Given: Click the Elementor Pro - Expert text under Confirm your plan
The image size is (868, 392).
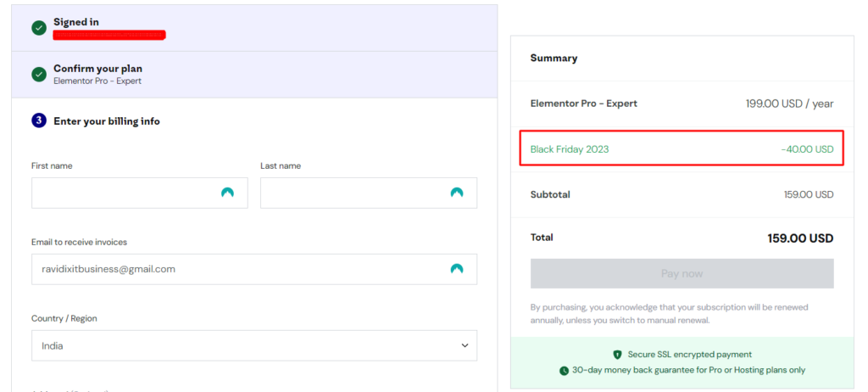Looking at the screenshot, I should [97, 81].
